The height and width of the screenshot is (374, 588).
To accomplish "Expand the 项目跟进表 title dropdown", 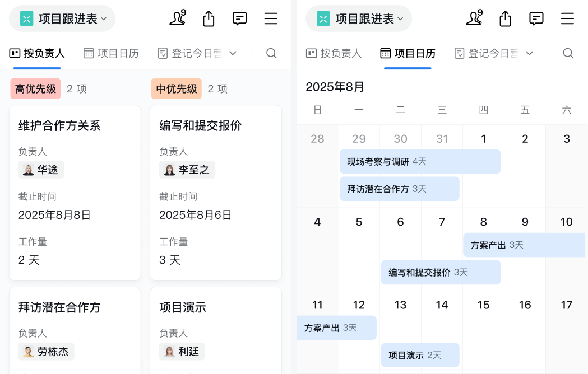I will pos(104,18).
